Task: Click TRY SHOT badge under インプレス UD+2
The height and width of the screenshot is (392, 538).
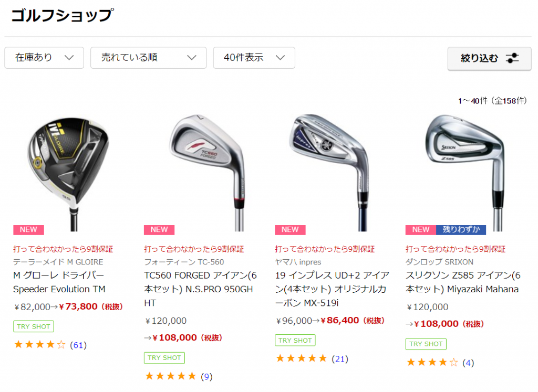Action: [295, 340]
